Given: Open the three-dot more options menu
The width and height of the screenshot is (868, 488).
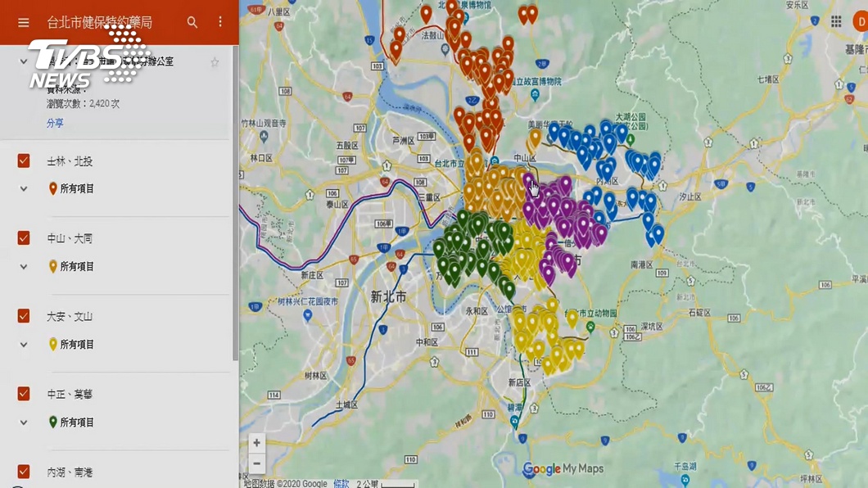Looking at the screenshot, I should [220, 21].
